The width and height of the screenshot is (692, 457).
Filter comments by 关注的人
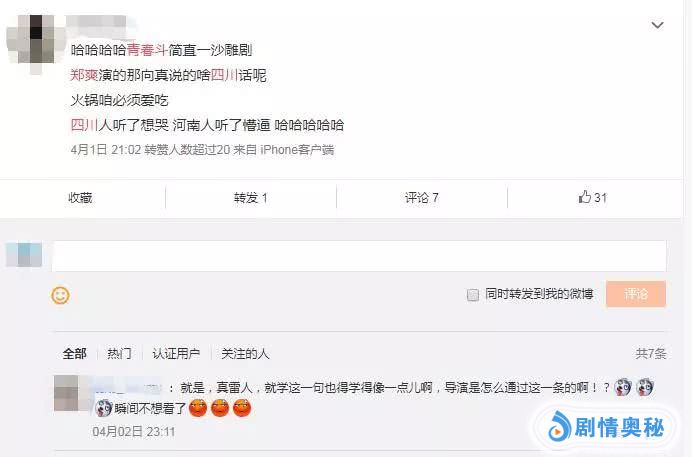(x=245, y=353)
